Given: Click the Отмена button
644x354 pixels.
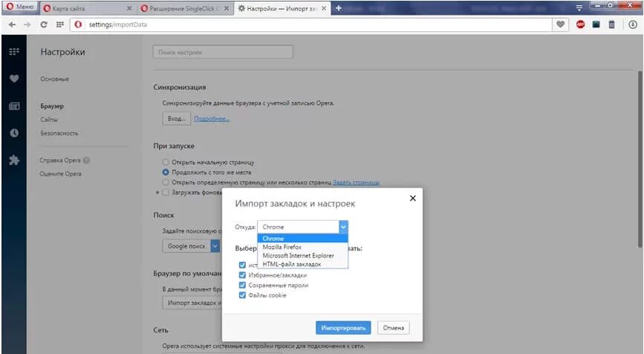Looking at the screenshot, I should click(394, 328).
